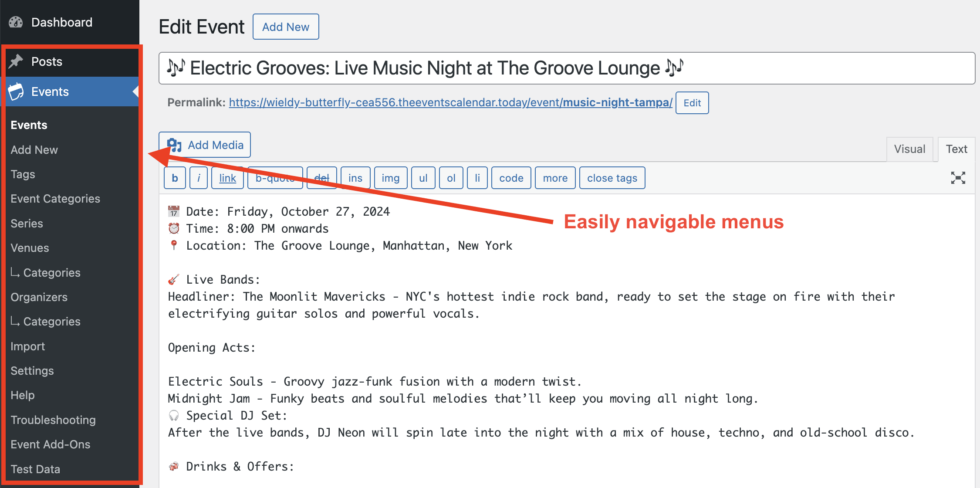Screen dimensions: 980x488
Task: Select Add New in the sidebar
Action: (x=34, y=150)
